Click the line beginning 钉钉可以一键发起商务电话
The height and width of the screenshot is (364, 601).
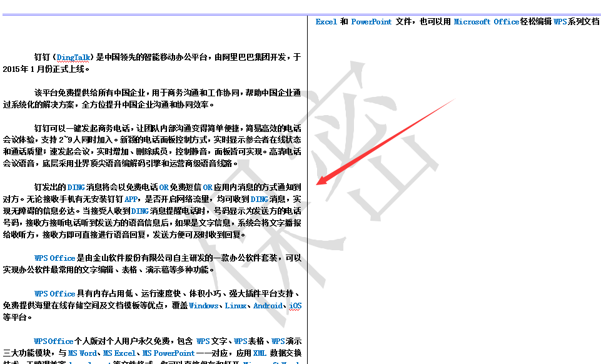[x=168, y=128]
